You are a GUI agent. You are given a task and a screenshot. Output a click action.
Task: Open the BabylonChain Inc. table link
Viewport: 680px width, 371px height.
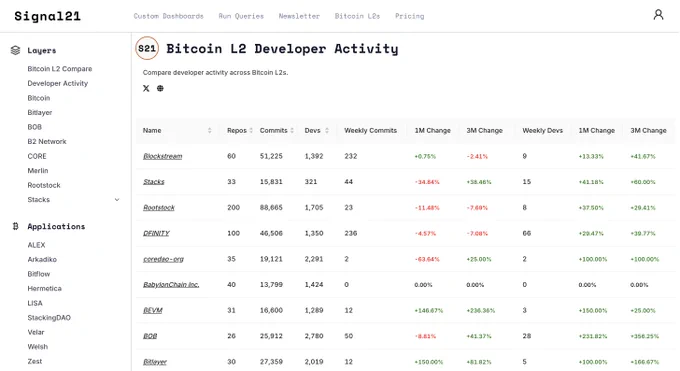pyautogui.click(x=171, y=285)
